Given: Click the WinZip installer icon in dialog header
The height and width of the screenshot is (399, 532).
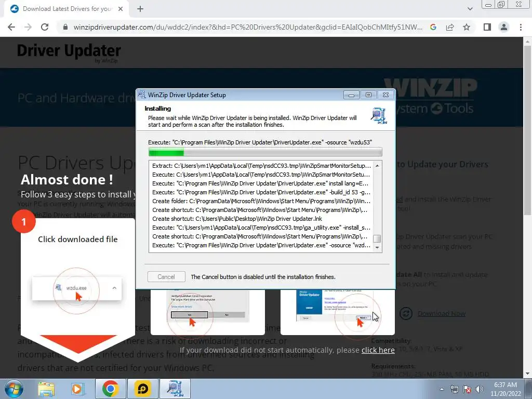Looking at the screenshot, I should point(379,115).
